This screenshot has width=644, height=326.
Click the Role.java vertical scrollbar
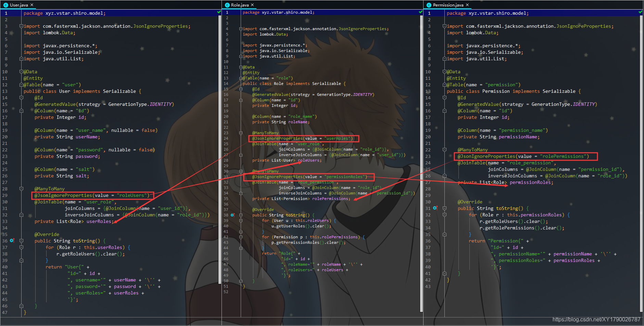[421, 163]
